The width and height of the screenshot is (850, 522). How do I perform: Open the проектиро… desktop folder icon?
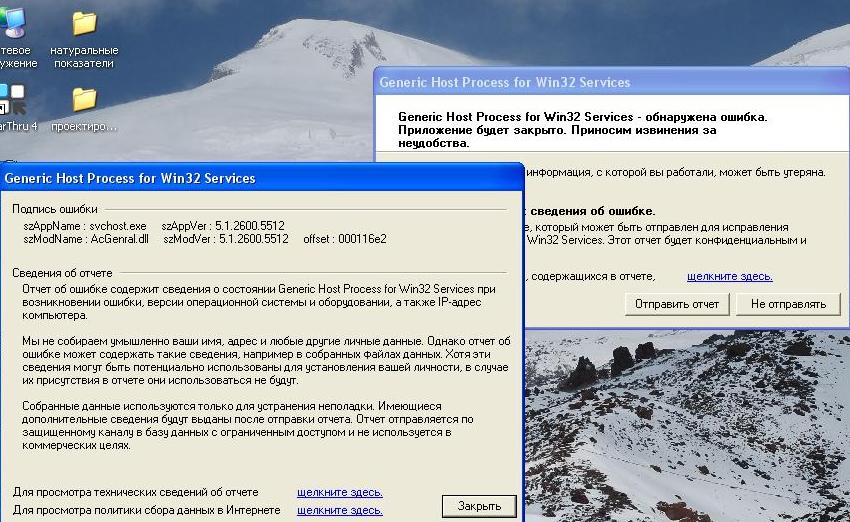point(84,100)
